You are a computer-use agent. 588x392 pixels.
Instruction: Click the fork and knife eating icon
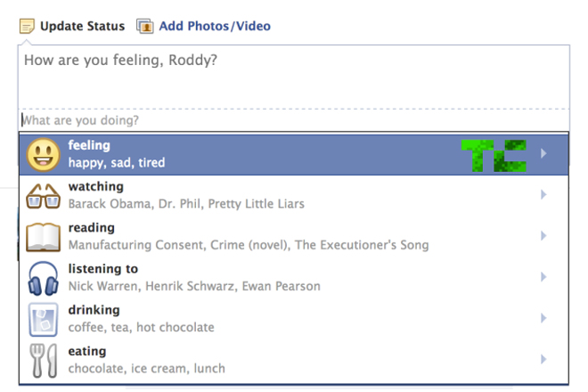pyautogui.click(x=42, y=359)
